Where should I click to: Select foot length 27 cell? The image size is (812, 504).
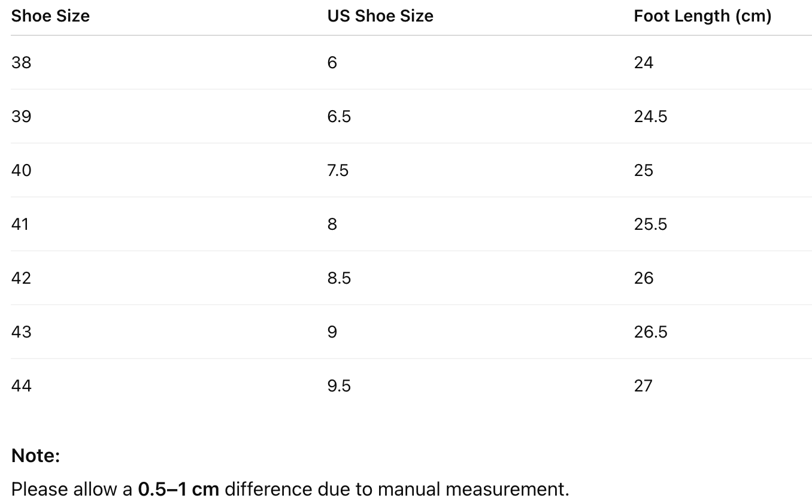[x=643, y=385]
